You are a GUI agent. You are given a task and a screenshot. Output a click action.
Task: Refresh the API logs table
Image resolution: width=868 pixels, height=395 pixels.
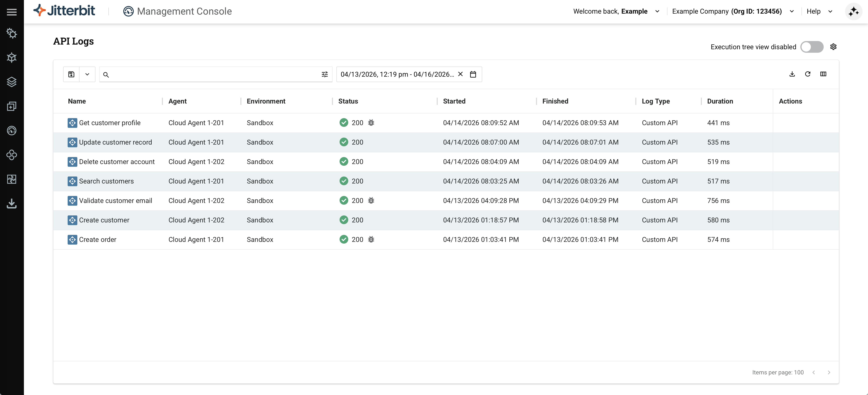[808, 74]
